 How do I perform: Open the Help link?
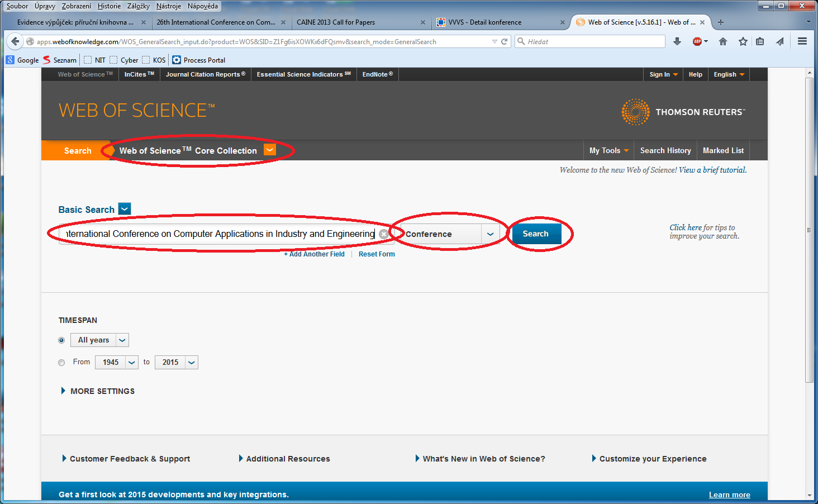(696, 74)
